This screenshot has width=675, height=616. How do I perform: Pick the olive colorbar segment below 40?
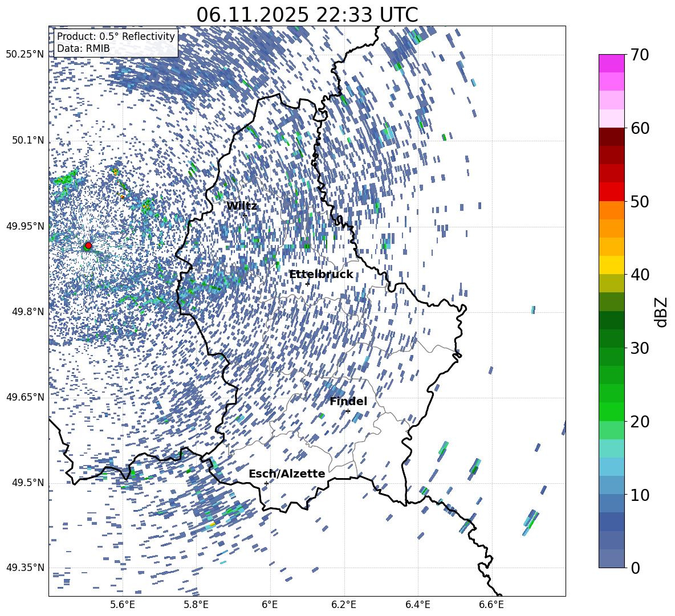611,283
